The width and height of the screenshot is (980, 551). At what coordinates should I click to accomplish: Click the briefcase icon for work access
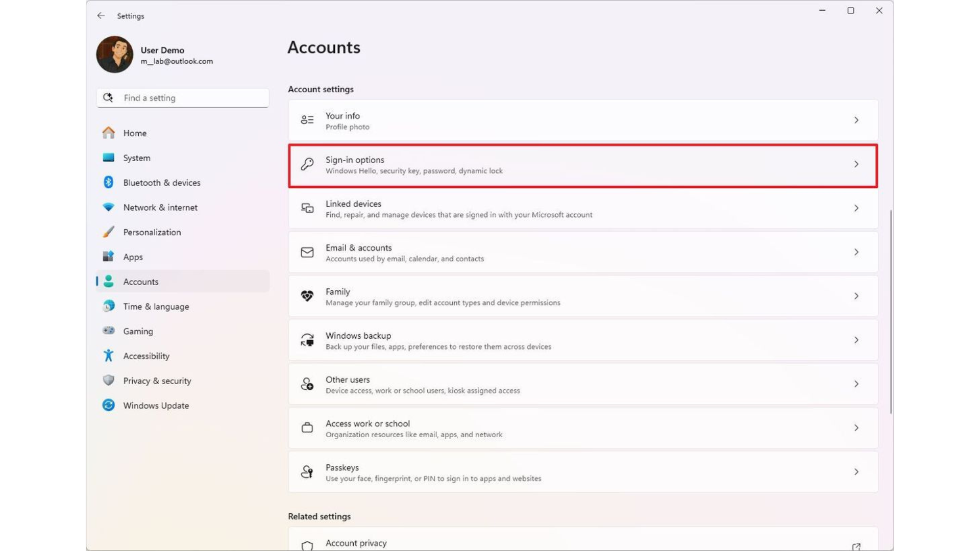click(307, 428)
